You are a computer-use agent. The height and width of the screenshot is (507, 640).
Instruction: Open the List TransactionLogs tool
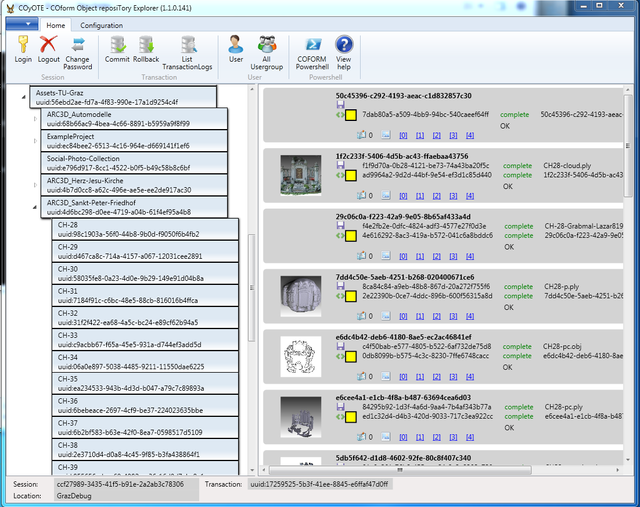(187, 45)
